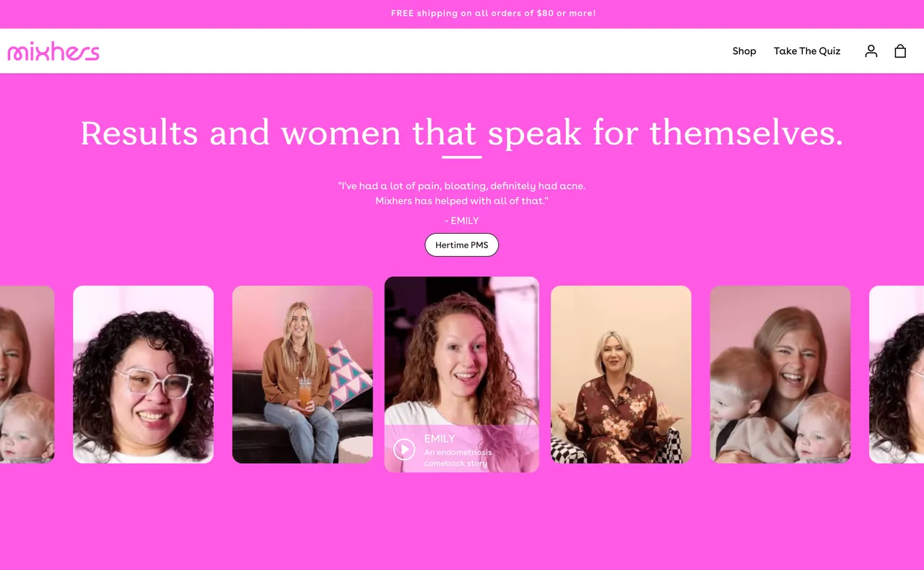This screenshot has width=924, height=570.
Task: Click the EMILY name caption on video card
Action: tap(440, 439)
